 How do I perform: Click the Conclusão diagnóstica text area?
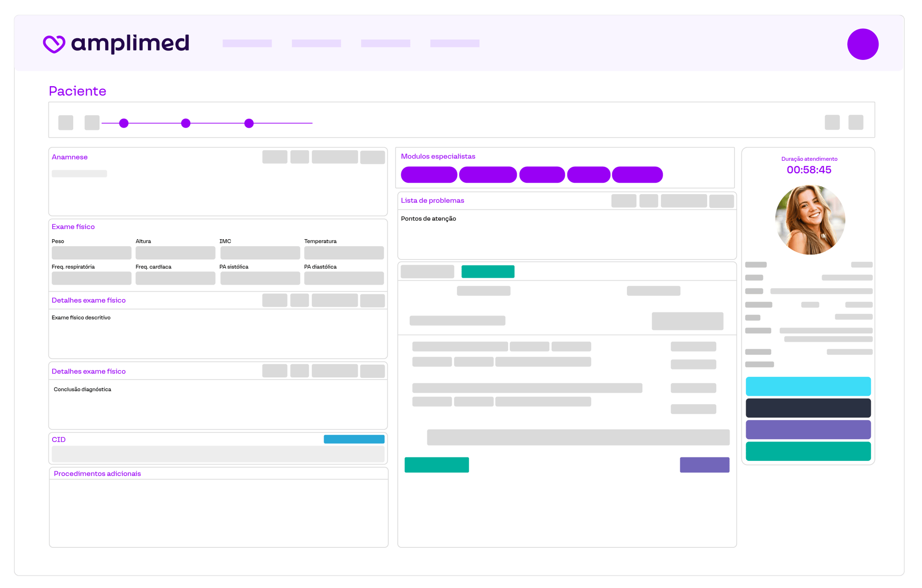point(218,405)
